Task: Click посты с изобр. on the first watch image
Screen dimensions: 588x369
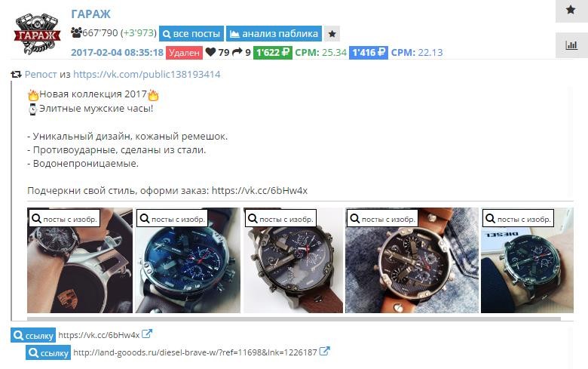Action: tap(65, 219)
